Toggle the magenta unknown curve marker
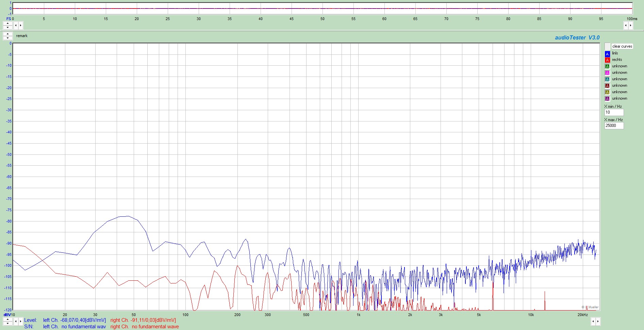644x330 pixels. click(607, 73)
